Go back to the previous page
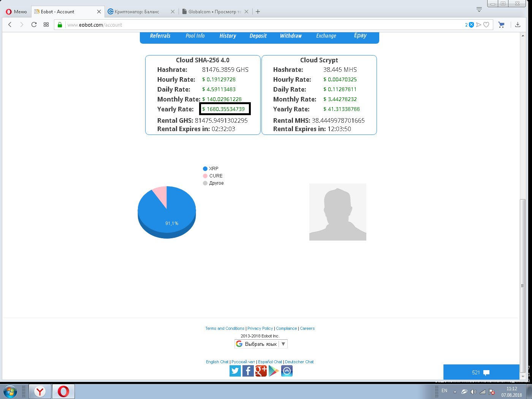Viewport: 532px width, 399px height. pyautogui.click(x=10, y=25)
